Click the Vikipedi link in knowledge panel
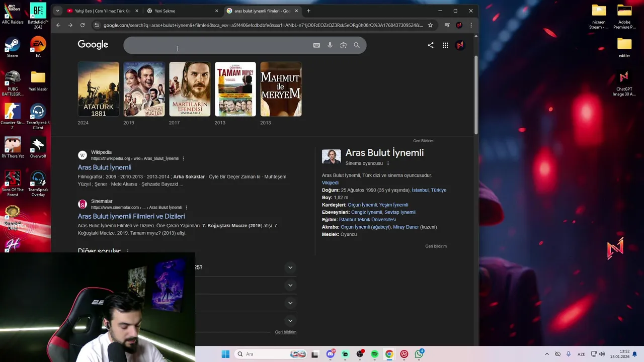 point(330,183)
